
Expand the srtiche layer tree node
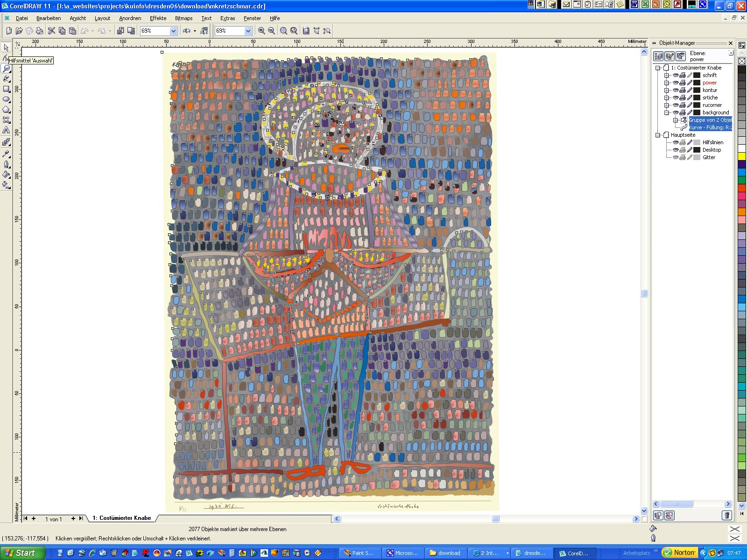tap(667, 98)
